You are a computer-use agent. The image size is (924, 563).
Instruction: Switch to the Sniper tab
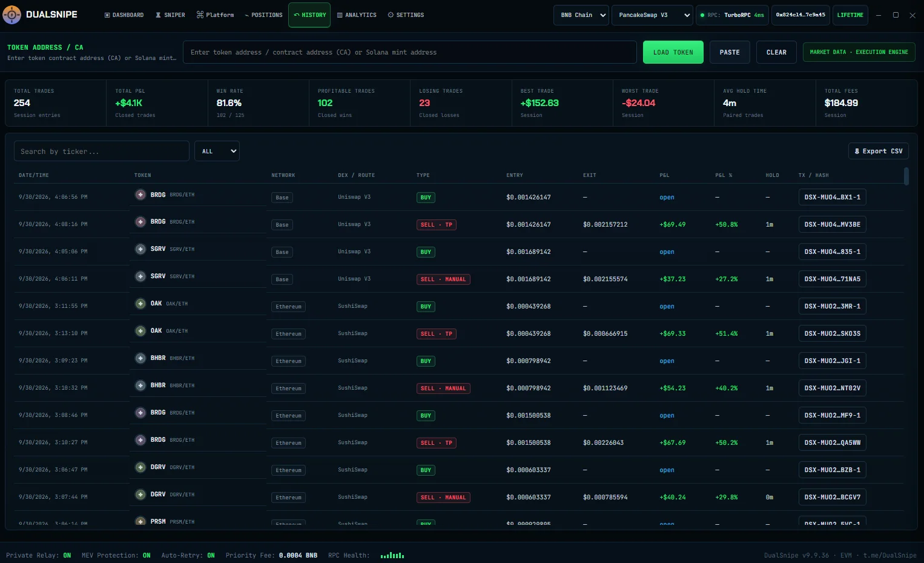(x=170, y=15)
